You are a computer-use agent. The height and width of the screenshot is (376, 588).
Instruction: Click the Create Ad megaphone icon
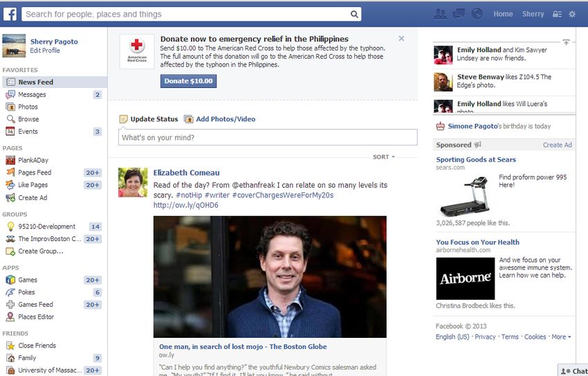pyautogui.click(x=10, y=198)
